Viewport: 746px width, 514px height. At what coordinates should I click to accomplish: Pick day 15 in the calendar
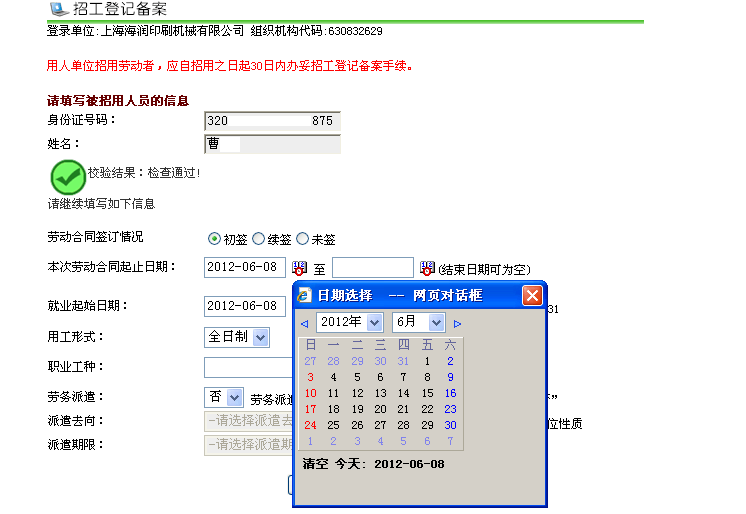(427, 393)
